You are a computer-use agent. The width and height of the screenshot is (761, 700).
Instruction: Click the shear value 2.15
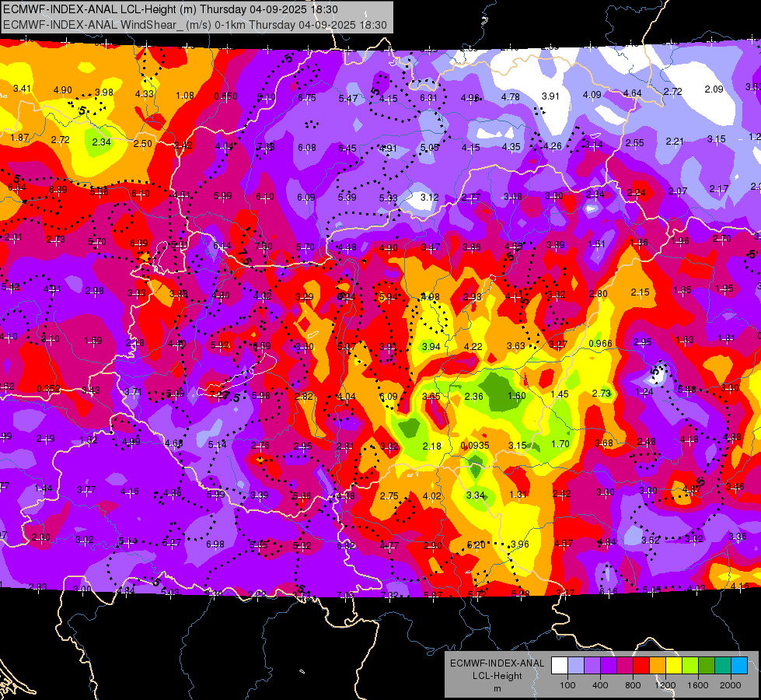tap(641, 292)
